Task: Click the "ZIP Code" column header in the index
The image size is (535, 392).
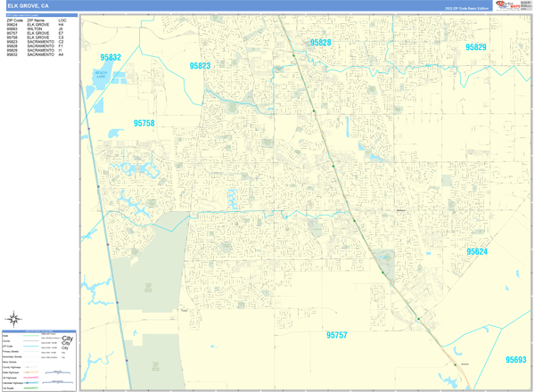Action: 14,20
